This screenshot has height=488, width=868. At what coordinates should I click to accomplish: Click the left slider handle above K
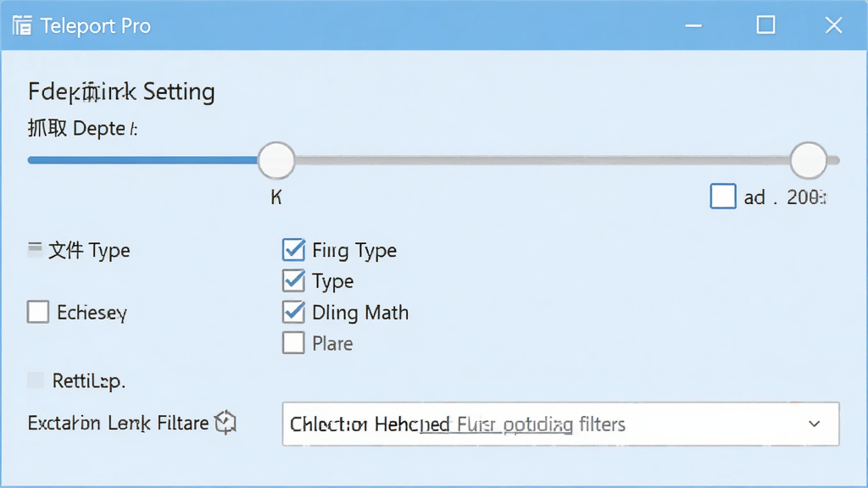(x=276, y=160)
